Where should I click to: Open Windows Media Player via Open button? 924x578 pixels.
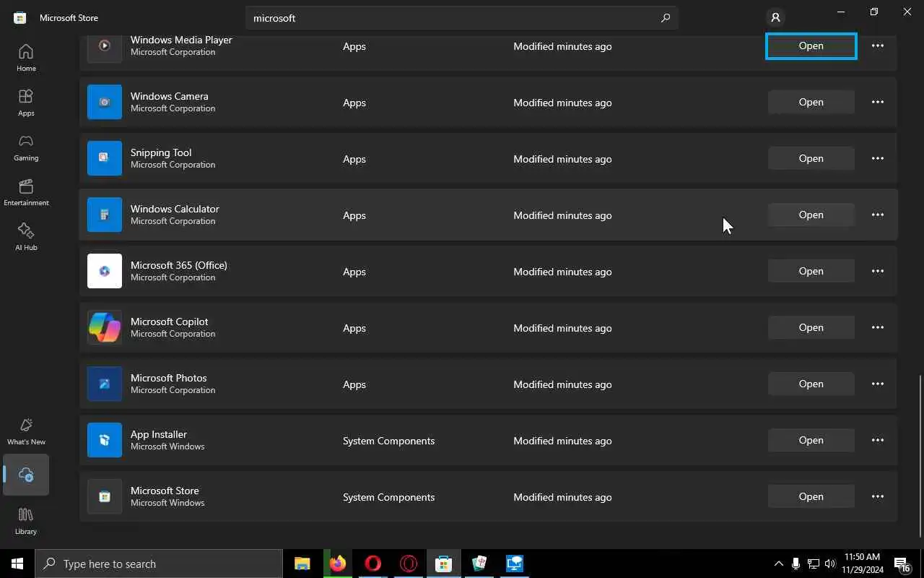(x=811, y=46)
